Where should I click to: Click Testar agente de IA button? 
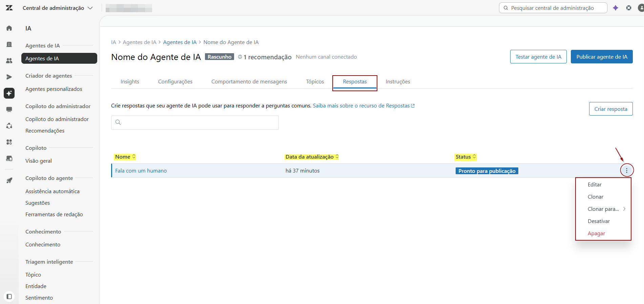coord(538,57)
